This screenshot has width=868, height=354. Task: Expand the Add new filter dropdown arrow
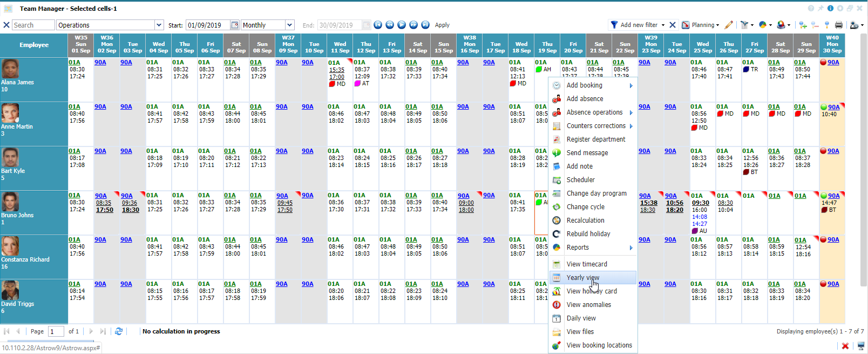pyautogui.click(x=663, y=25)
